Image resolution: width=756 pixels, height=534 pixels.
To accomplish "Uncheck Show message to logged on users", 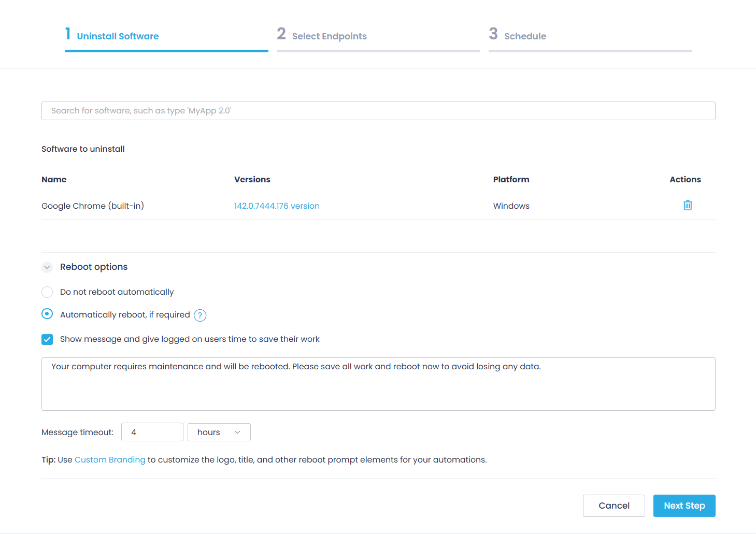I will (x=47, y=339).
